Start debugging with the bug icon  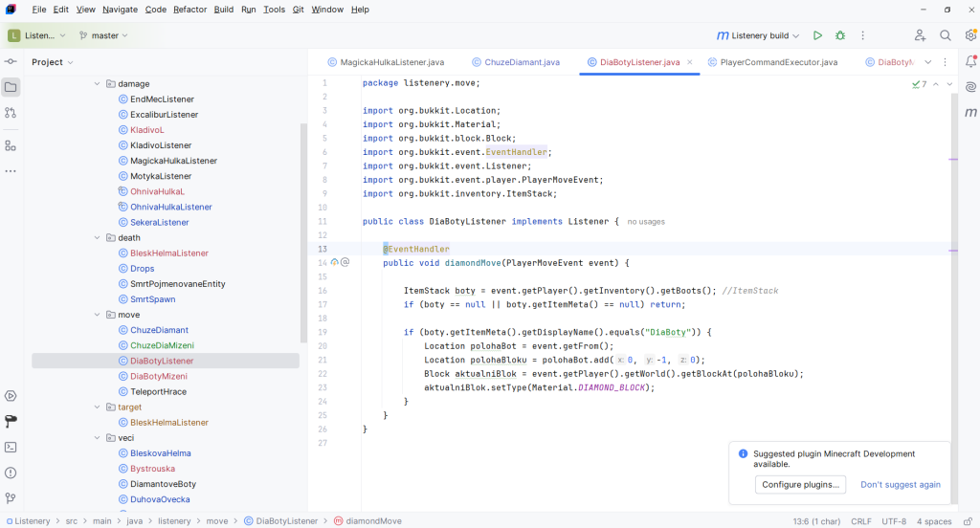point(840,35)
